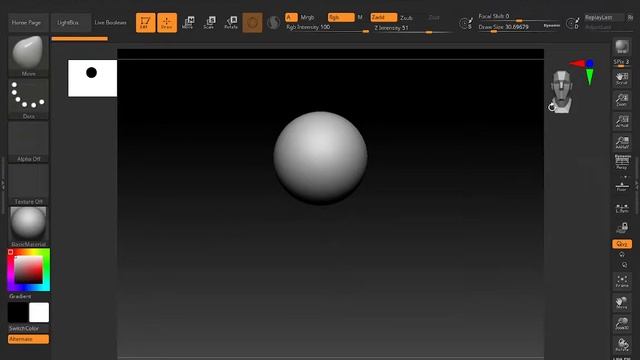Select the Scale transform tool
Image resolution: width=640 pixels, height=360 pixels.
coord(209,22)
